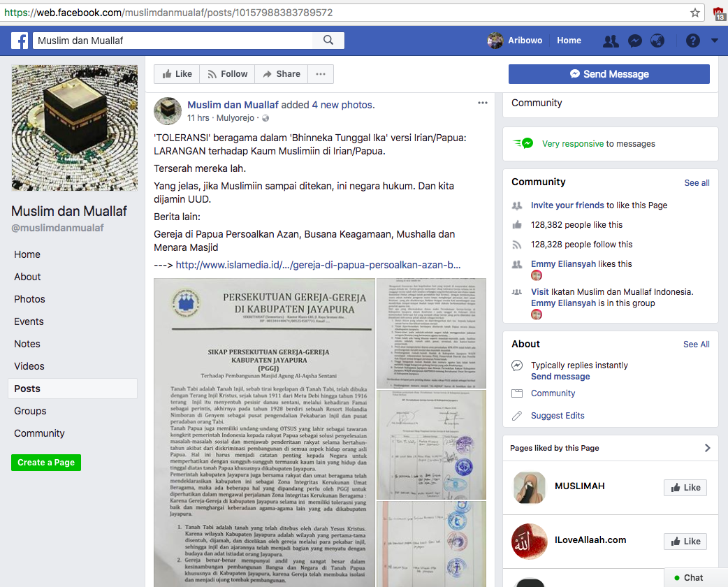Click the public audience globe icon

click(x=265, y=118)
